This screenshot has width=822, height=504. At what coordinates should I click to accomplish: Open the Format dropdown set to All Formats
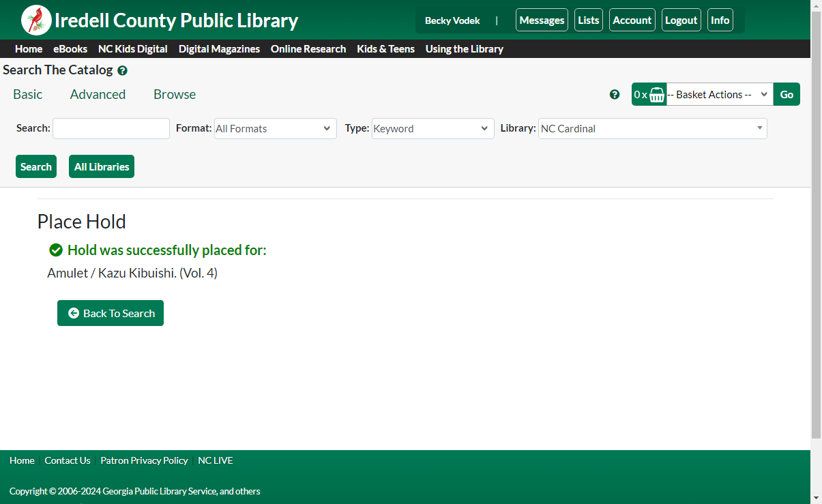click(x=276, y=128)
